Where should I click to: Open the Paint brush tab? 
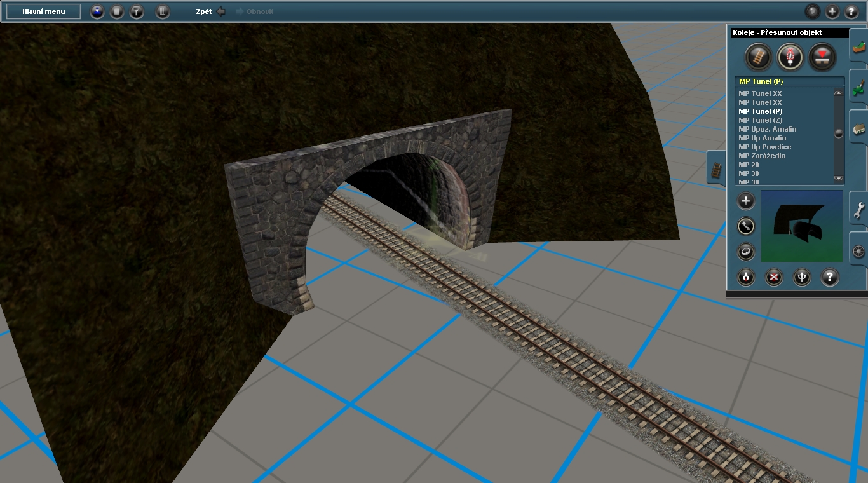(x=859, y=86)
